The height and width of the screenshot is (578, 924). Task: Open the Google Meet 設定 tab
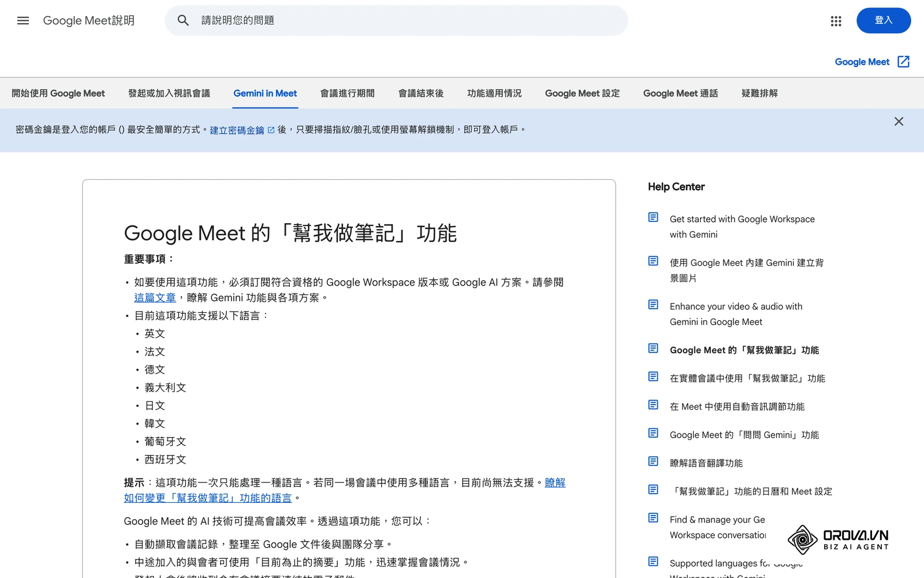point(582,93)
